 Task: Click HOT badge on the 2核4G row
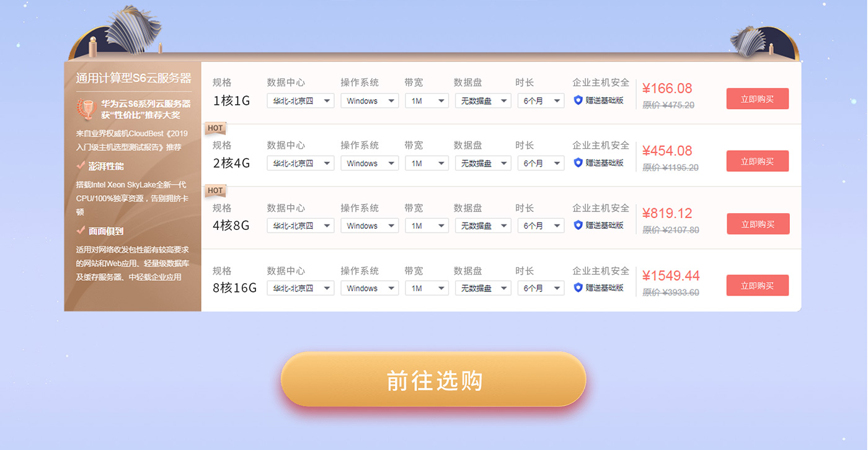tap(215, 128)
